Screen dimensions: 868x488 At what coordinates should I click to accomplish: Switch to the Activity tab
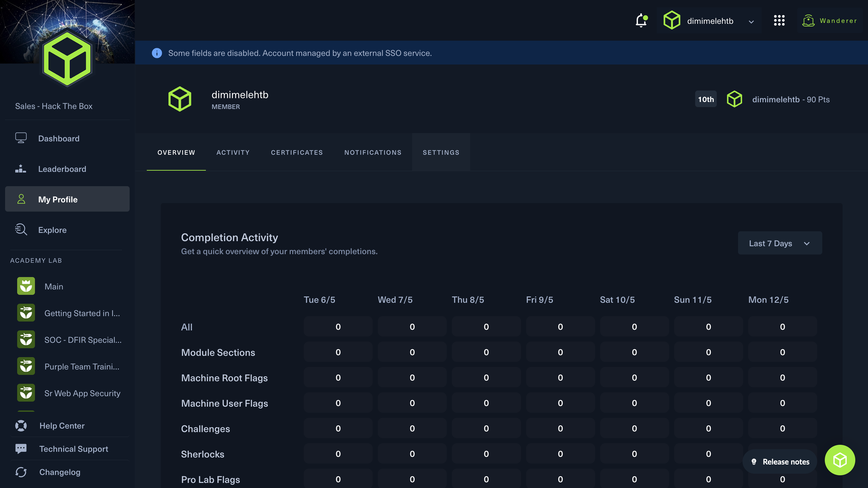(233, 152)
